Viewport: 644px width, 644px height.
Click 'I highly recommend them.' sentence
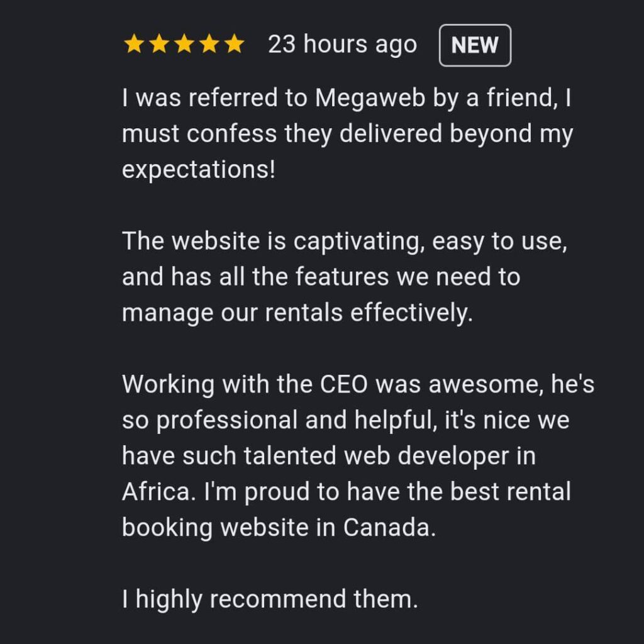pos(270,599)
